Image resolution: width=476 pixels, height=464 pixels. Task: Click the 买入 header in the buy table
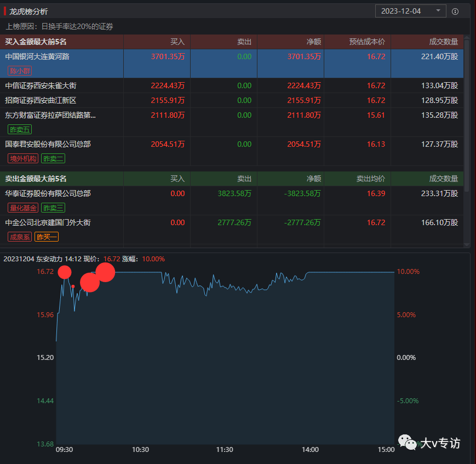click(x=177, y=42)
